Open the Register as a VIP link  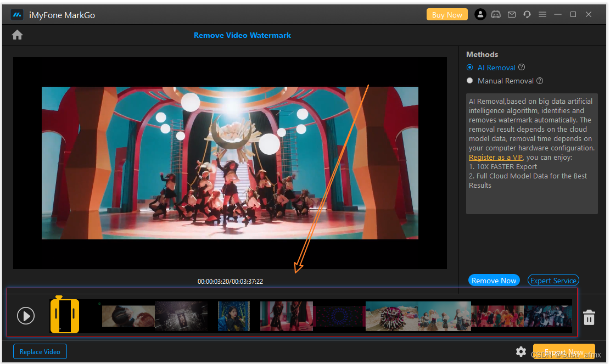496,158
